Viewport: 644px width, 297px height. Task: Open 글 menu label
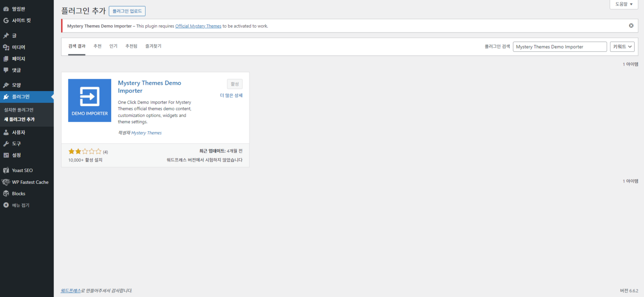pyautogui.click(x=14, y=36)
